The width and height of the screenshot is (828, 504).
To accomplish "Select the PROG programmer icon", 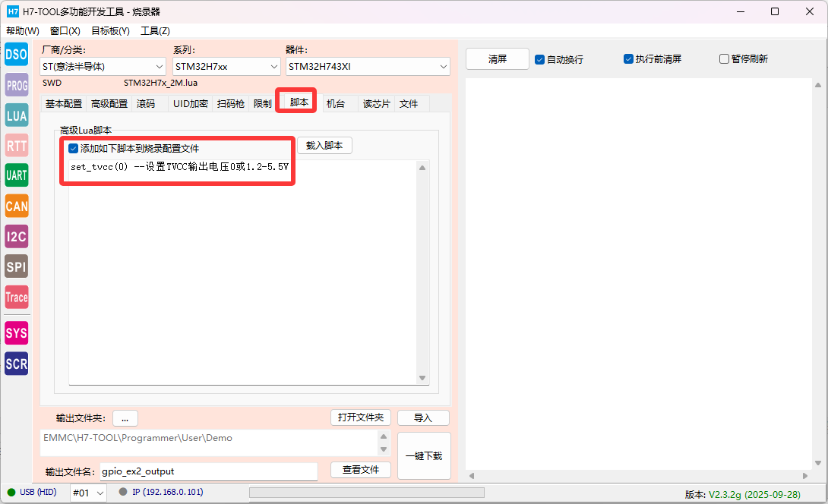I will pos(17,85).
